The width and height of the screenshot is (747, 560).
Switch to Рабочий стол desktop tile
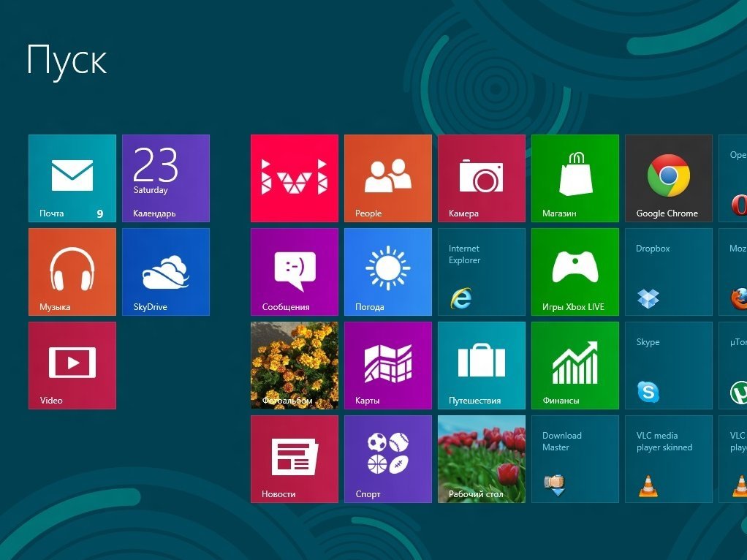click(481, 459)
